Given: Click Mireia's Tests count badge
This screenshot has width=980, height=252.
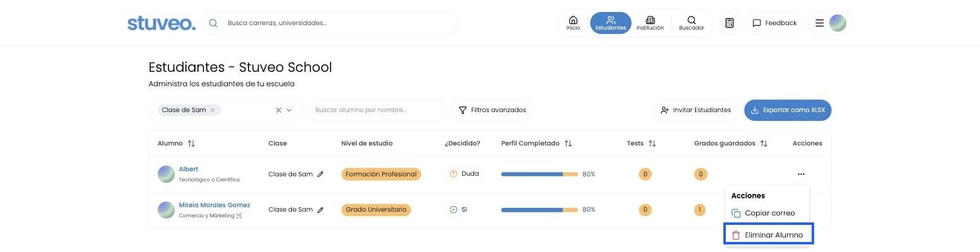Looking at the screenshot, I should pos(645,210).
